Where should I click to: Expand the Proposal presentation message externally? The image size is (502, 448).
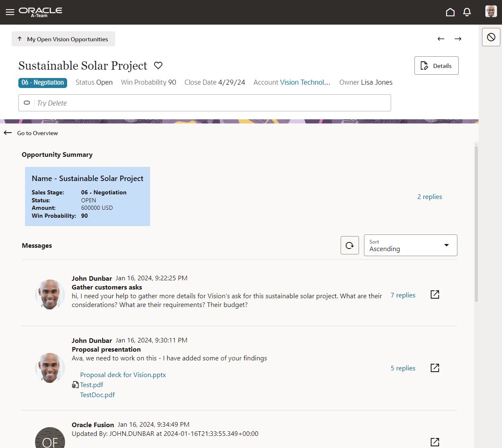coord(434,368)
